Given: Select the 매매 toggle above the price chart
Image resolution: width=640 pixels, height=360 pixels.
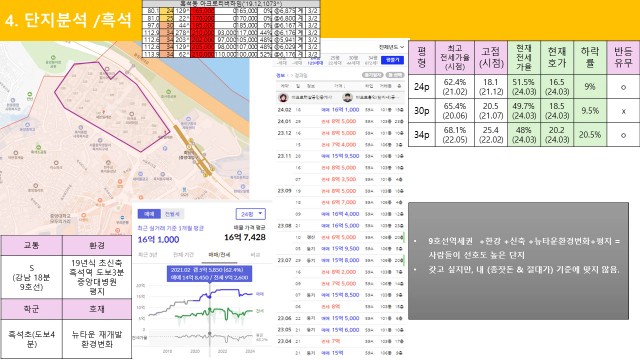Looking at the screenshot, I should pos(149,214).
